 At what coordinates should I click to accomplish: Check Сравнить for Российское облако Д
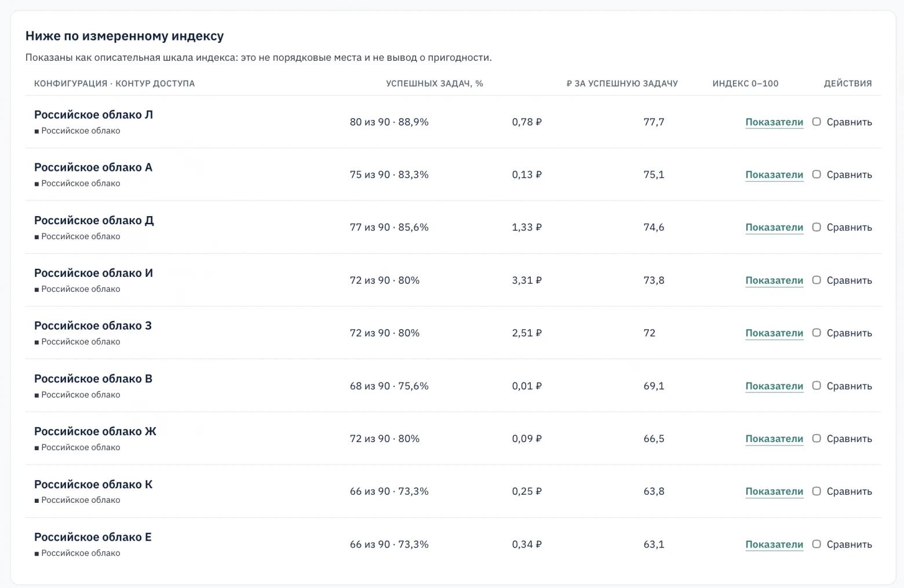tap(816, 227)
